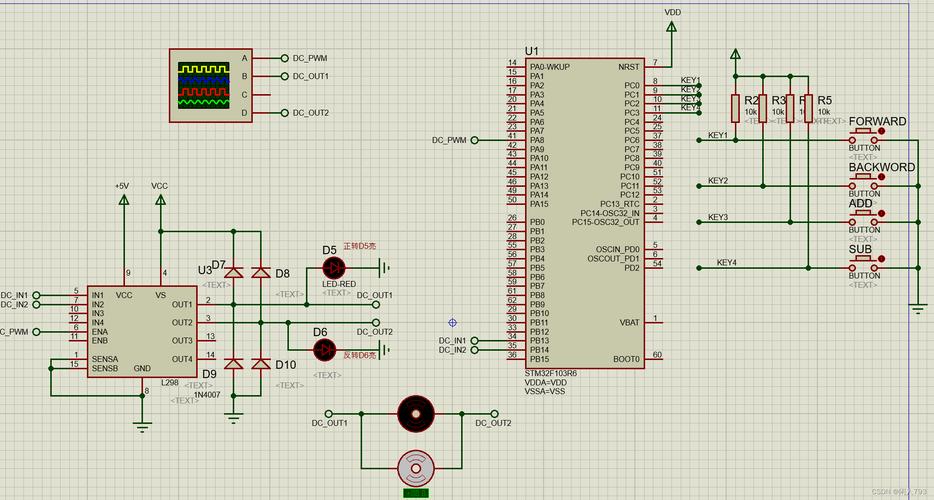Click the VDD power terminal arrow
The width and height of the screenshot is (934, 500).
coord(671,27)
